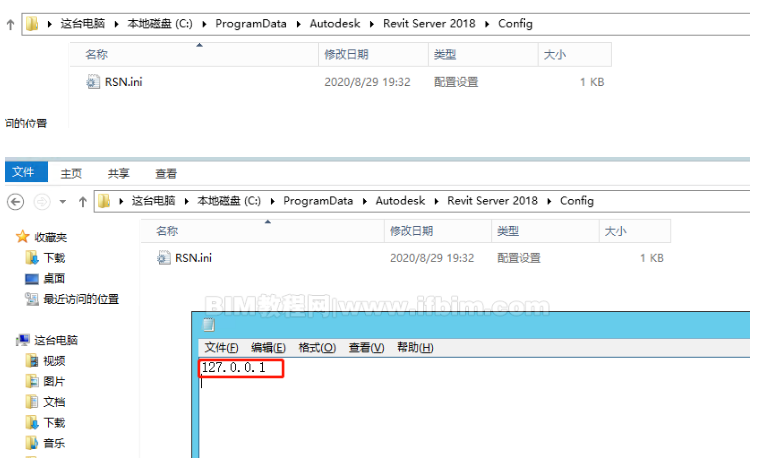Go up one level in the lower Explorer
763x471 pixels.
(x=83, y=201)
